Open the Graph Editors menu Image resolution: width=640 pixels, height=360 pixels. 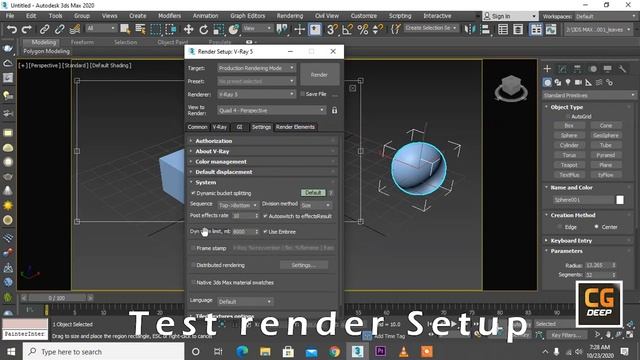247,16
